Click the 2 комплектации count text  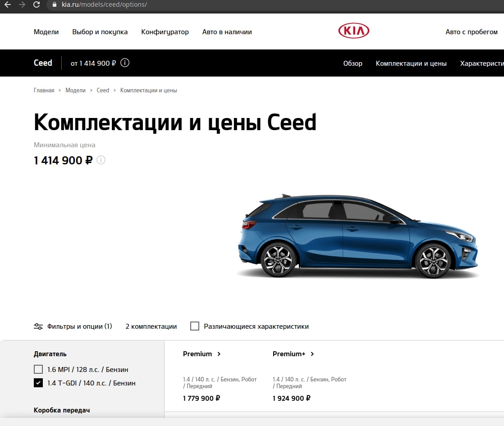click(151, 326)
